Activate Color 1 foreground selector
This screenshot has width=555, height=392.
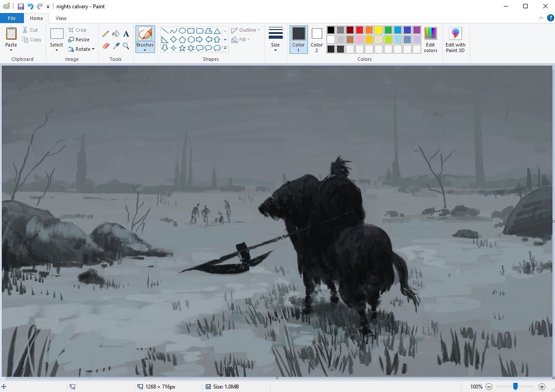pyautogui.click(x=298, y=39)
